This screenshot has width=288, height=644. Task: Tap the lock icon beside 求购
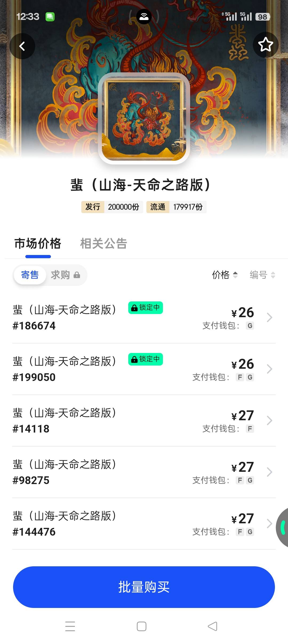(77, 275)
